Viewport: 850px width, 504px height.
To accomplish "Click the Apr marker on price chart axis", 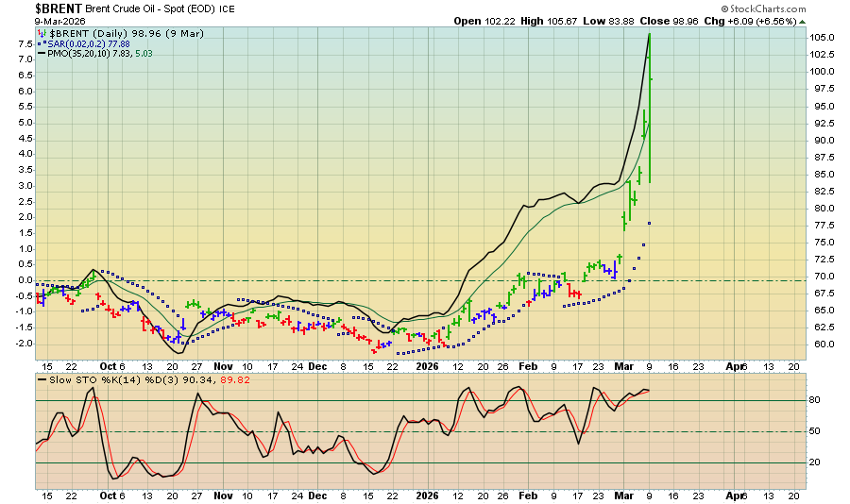I will [x=735, y=365].
